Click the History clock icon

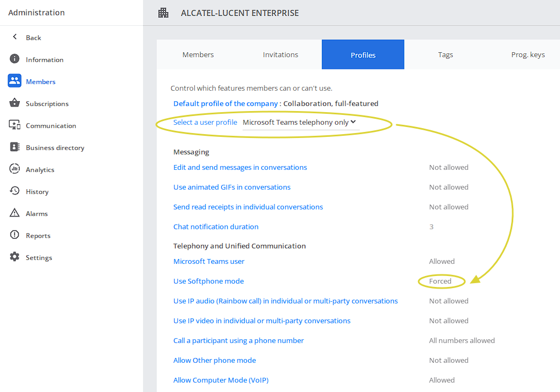point(15,191)
